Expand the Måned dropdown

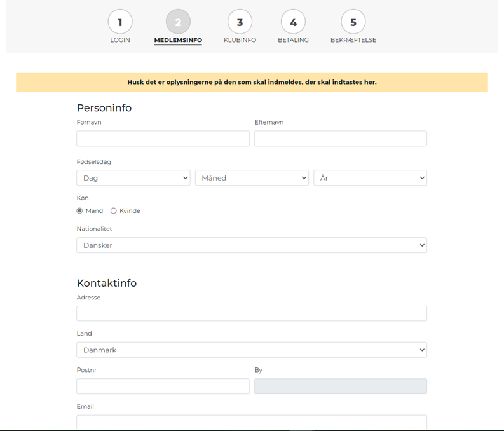(252, 178)
